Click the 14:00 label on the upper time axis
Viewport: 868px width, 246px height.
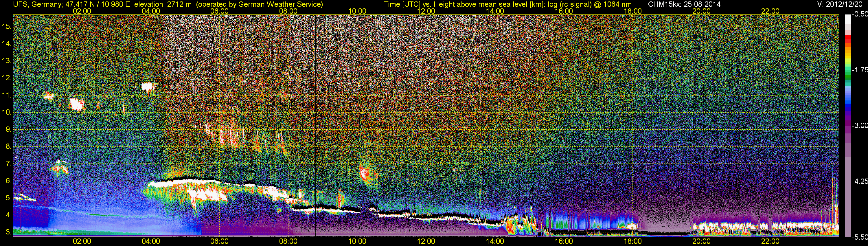[495, 11]
